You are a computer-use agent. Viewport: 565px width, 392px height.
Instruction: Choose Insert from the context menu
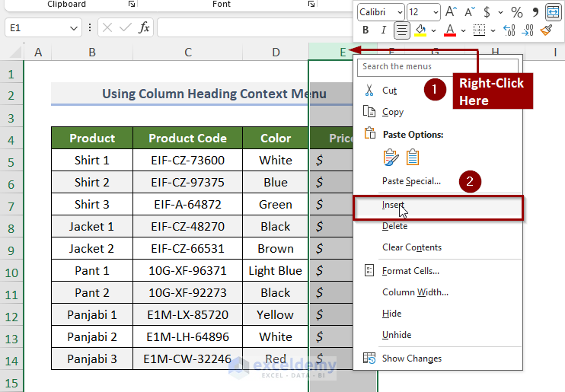(x=393, y=205)
